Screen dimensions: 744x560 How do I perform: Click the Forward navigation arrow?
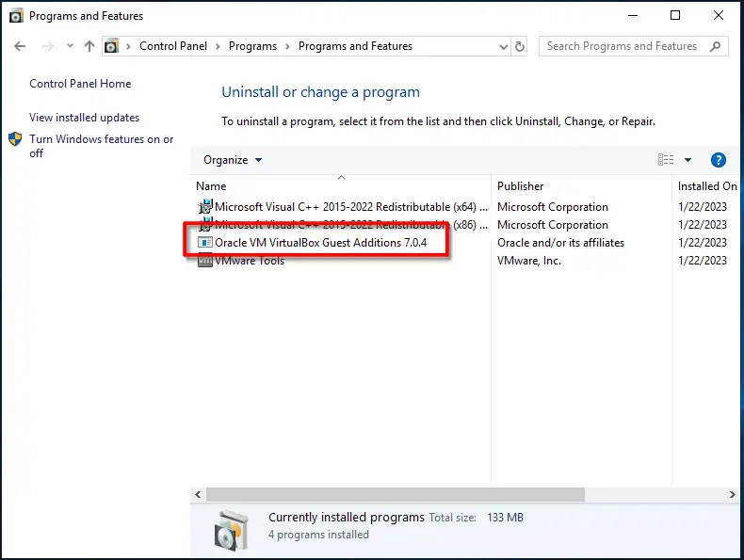(x=47, y=46)
